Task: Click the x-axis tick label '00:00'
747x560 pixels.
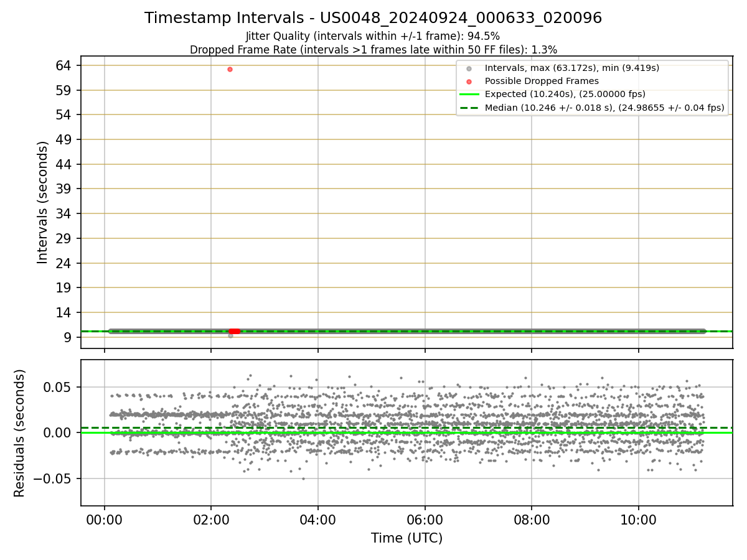Action: tap(104, 520)
